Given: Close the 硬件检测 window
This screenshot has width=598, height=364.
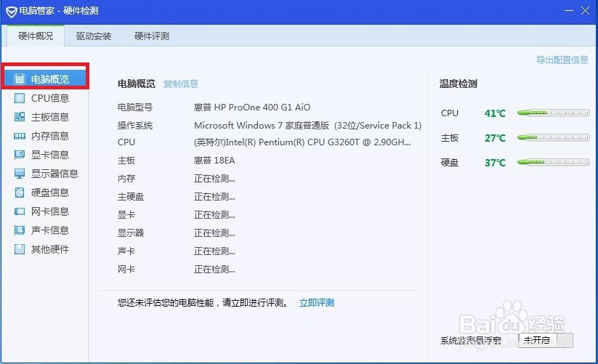Looking at the screenshot, I should (586, 10).
